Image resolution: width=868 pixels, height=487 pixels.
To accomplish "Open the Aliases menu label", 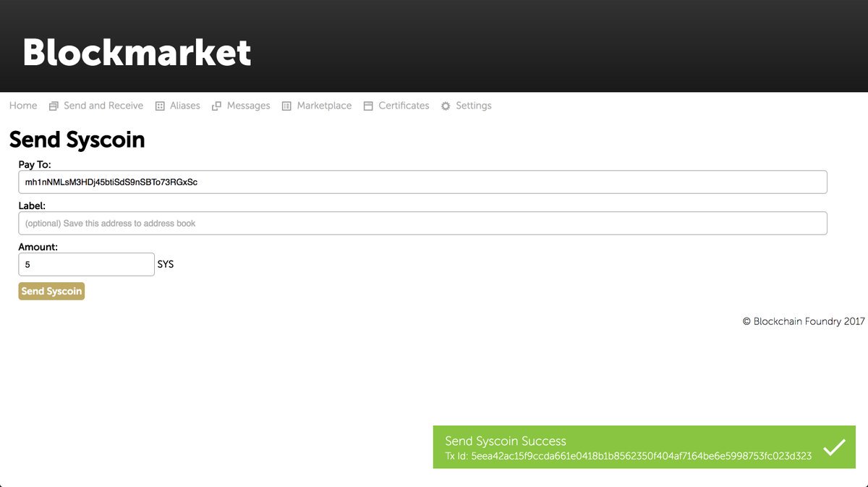I will point(185,106).
